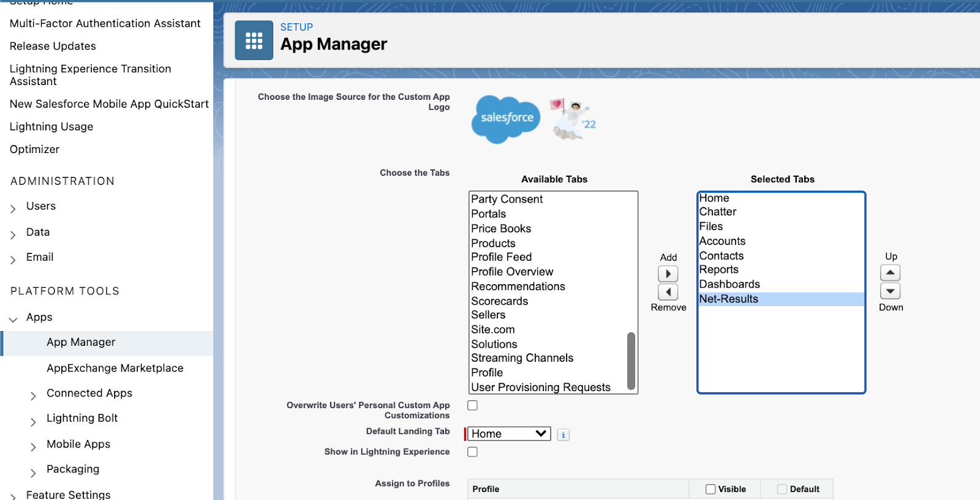Open App Manager in sidebar
The image size is (980, 500).
pyautogui.click(x=81, y=342)
